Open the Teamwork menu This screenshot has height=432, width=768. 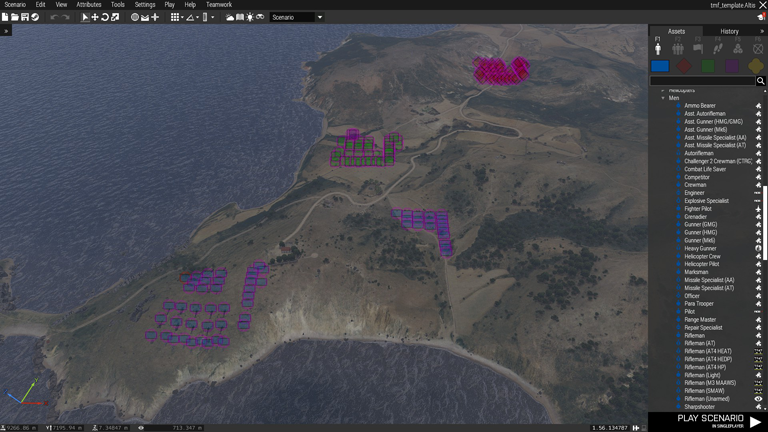[x=219, y=4]
